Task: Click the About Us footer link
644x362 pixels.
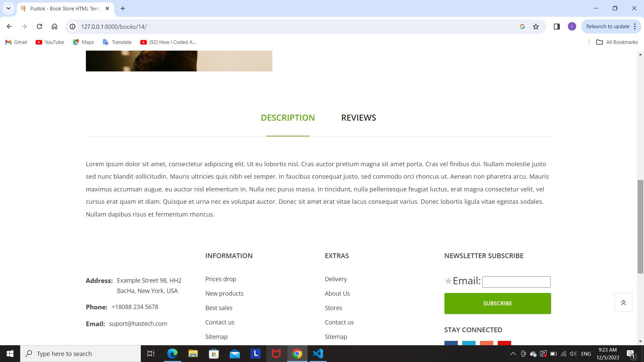Action: click(337, 293)
